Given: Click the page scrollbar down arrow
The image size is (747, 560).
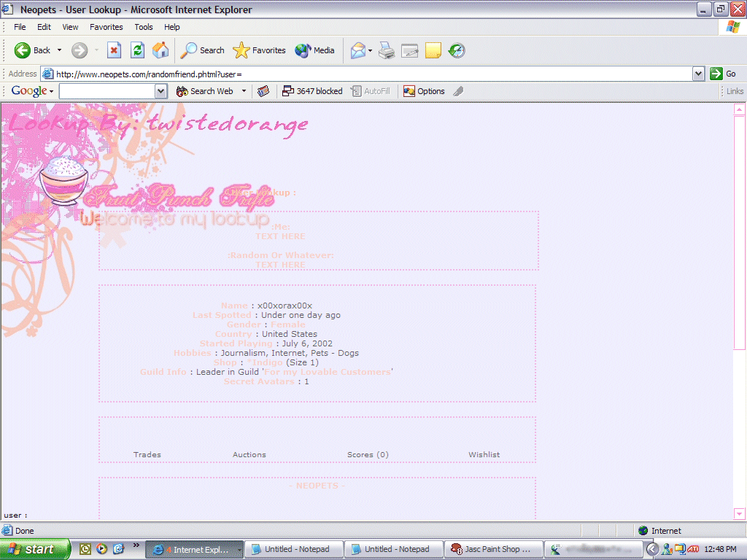Looking at the screenshot, I should pyautogui.click(x=740, y=514).
